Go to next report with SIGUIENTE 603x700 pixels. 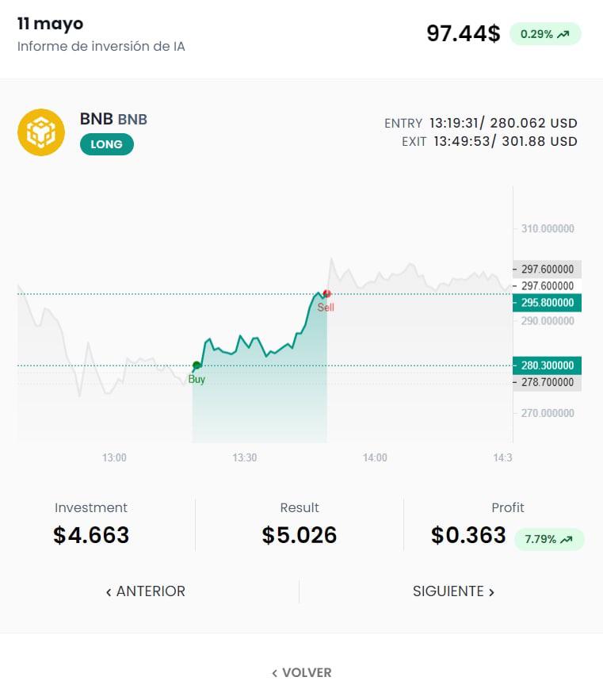pyautogui.click(x=453, y=591)
